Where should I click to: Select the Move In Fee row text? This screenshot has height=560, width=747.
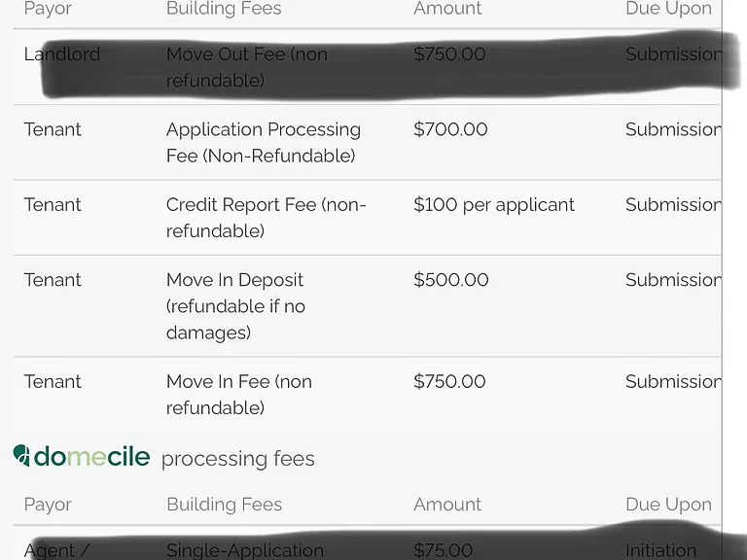(239, 395)
